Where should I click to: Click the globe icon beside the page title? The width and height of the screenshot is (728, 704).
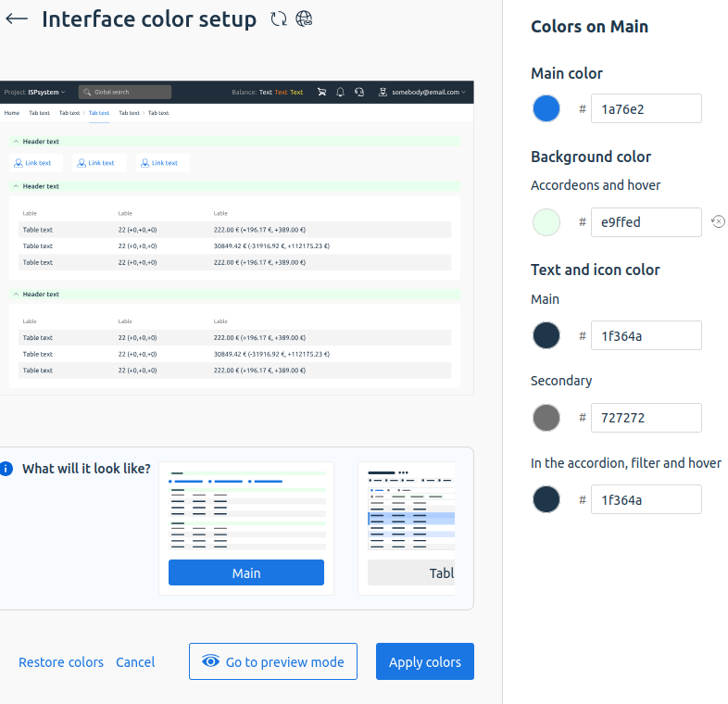click(304, 19)
